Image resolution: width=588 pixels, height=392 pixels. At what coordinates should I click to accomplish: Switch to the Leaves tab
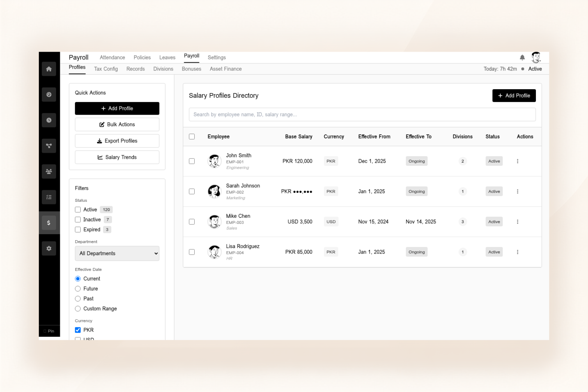pyautogui.click(x=167, y=58)
